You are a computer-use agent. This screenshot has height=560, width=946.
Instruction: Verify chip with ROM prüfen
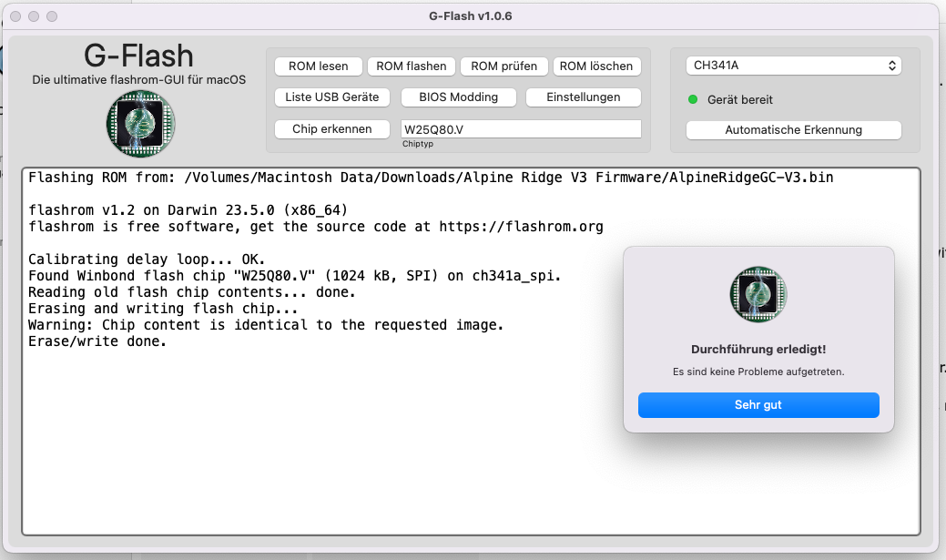pyautogui.click(x=504, y=66)
